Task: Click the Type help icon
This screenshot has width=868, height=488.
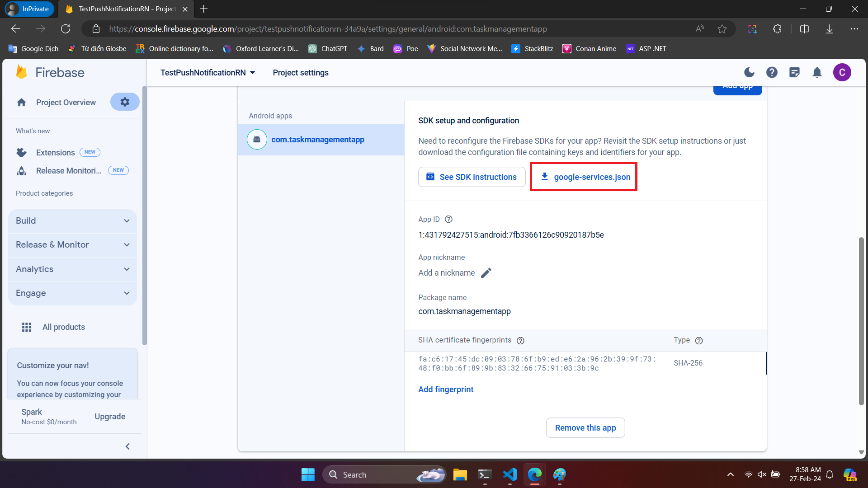Action: (x=699, y=341)
